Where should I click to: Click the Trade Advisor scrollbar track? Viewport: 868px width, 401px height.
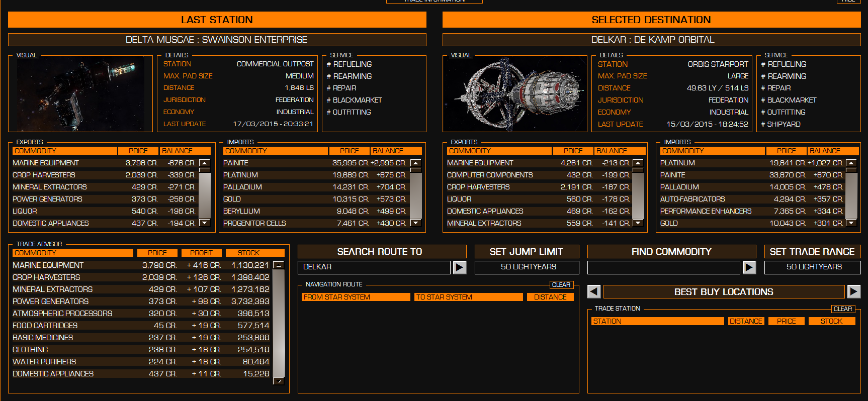pyautogui.click(x=279, y=323)
